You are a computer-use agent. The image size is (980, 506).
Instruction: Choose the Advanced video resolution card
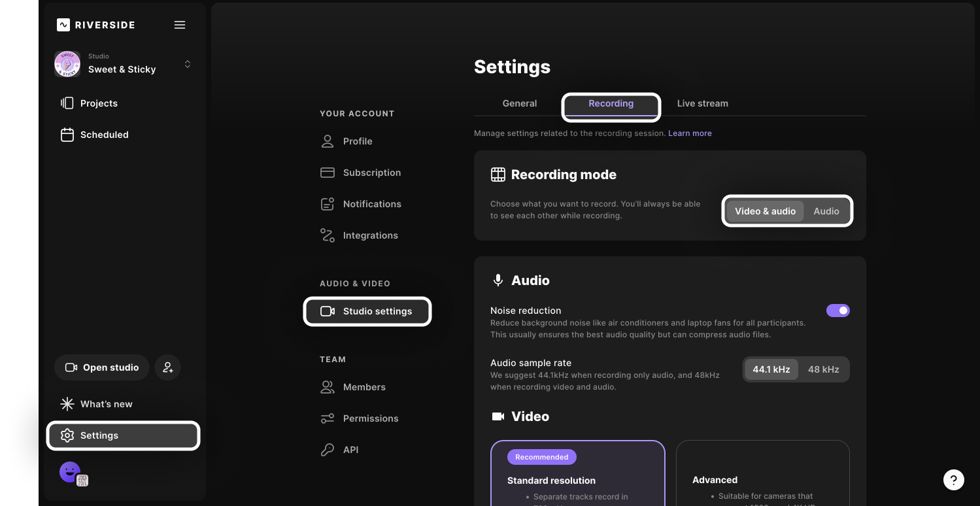[x=762, y=473]
